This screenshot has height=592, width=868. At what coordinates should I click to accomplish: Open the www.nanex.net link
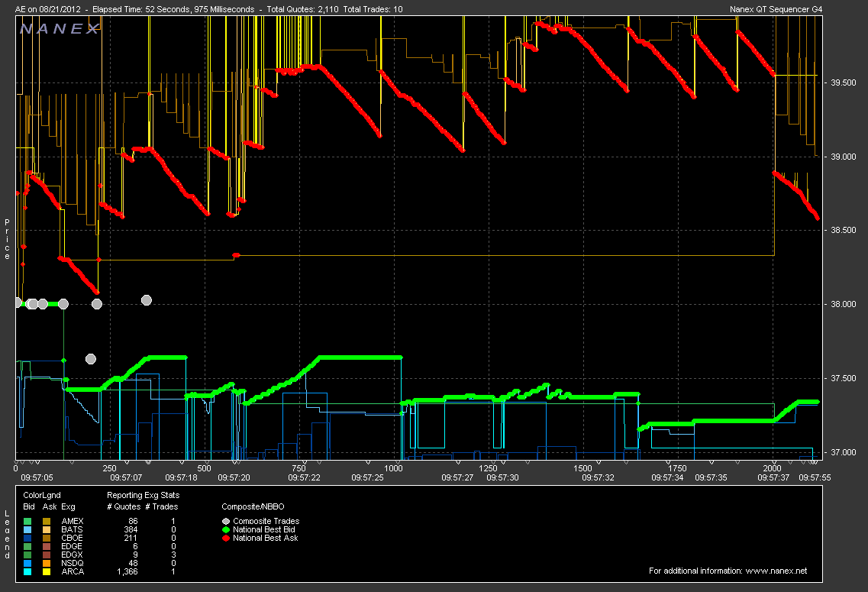point(776,571)
